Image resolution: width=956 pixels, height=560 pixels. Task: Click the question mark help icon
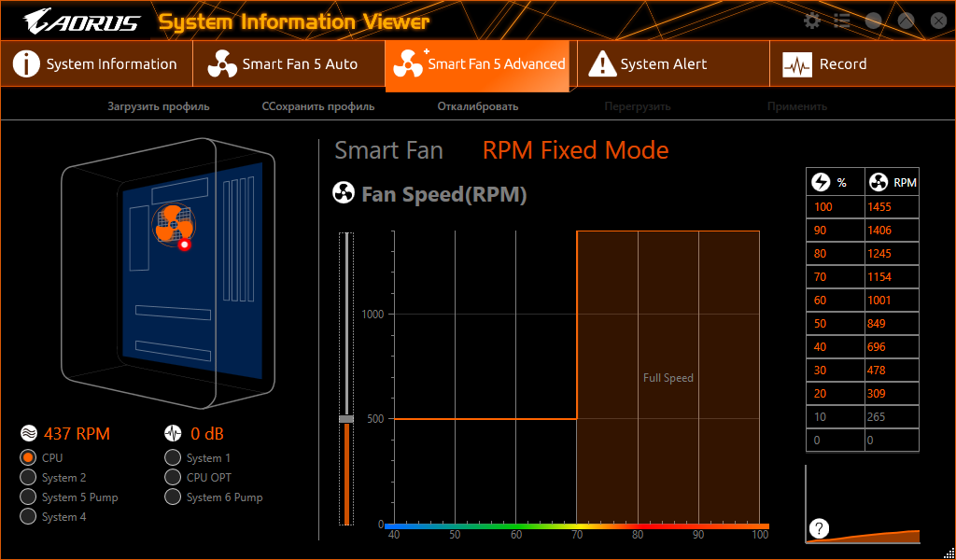point(819,528)
